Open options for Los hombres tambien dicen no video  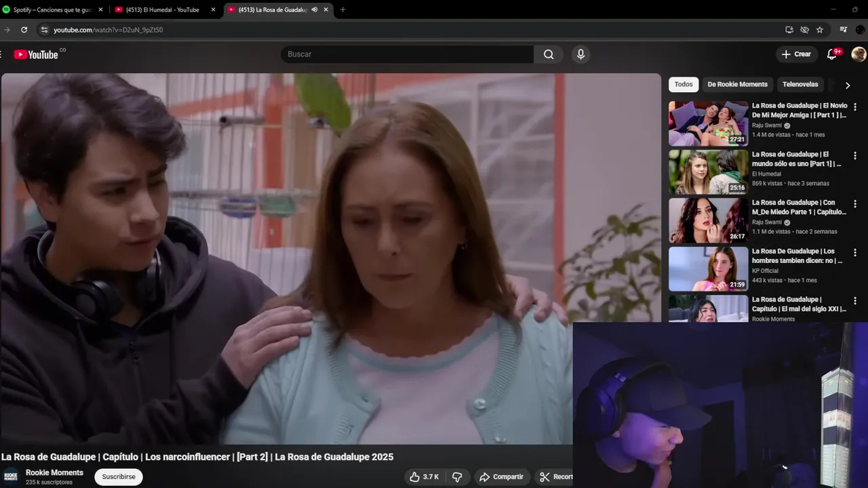(x=855, y=253)
